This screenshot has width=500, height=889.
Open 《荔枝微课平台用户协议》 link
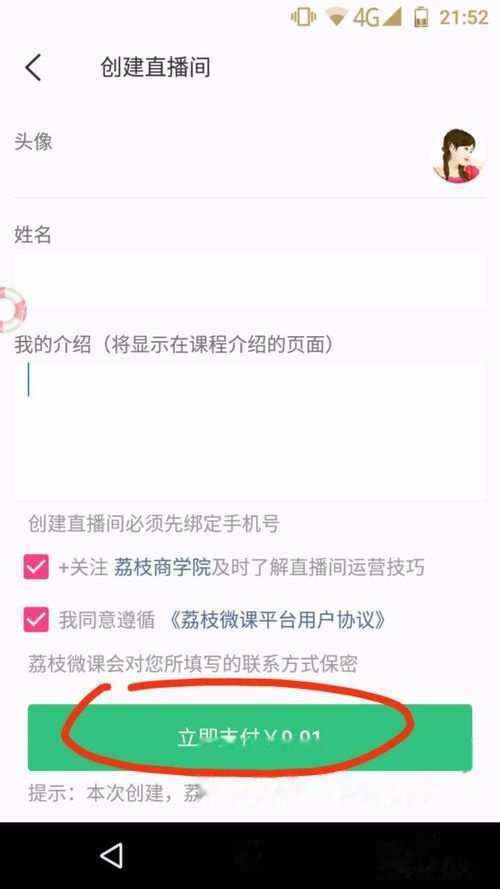278,620
